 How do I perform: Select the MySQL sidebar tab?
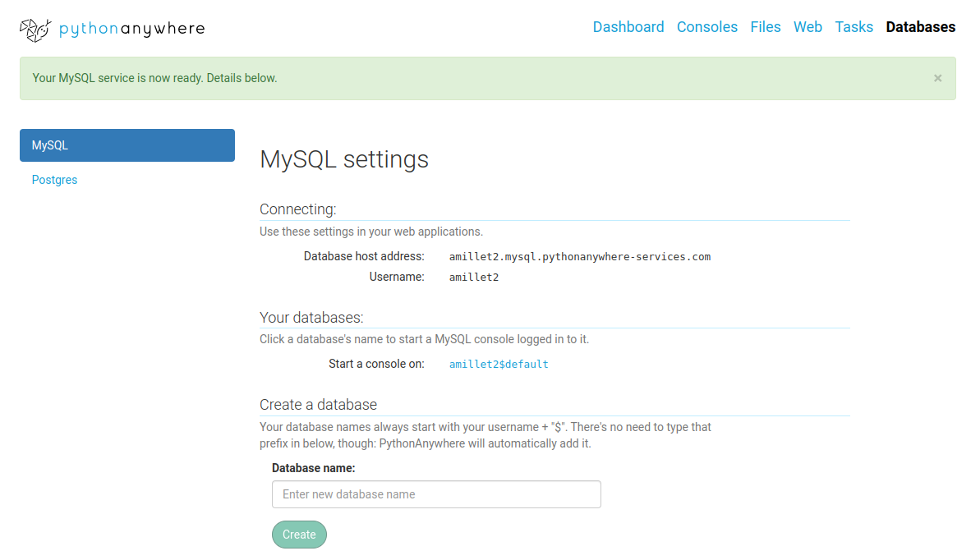click(x=127, y=145)
